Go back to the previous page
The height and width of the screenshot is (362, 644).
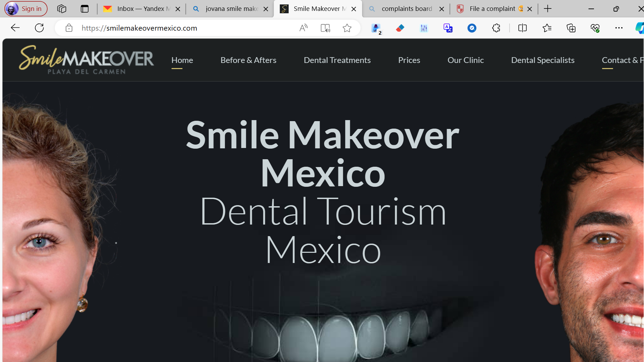[x=15, y=28]
